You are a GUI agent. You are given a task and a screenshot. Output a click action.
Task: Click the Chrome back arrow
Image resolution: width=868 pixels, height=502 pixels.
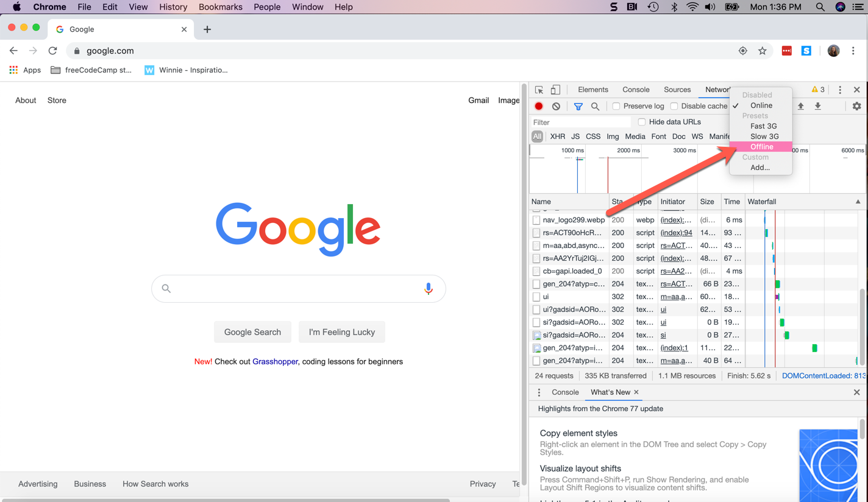13,51
